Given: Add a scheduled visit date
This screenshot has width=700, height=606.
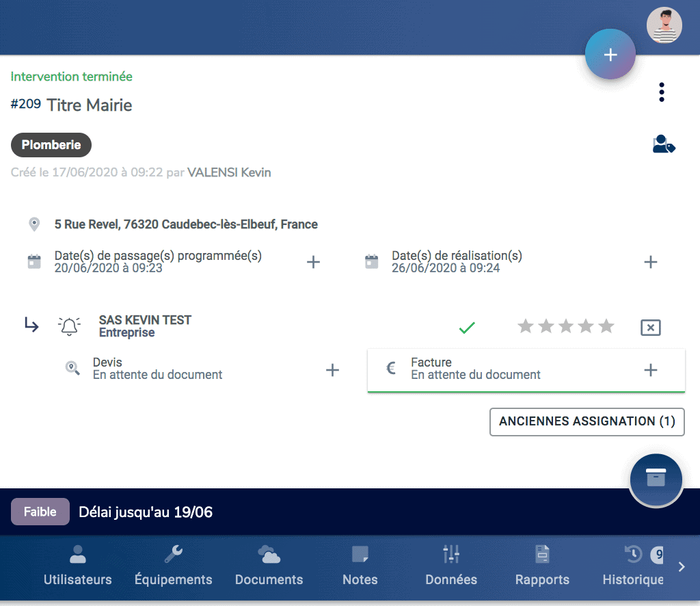Looking at the screenshot, I should click(313, 262).
